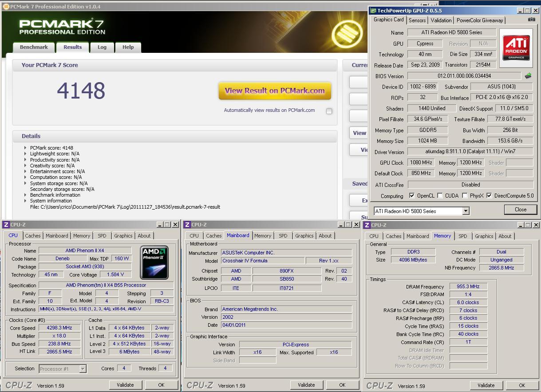Click the large 4148 score number
This screenshot has width=541, height=392.
tap(81, 91)
